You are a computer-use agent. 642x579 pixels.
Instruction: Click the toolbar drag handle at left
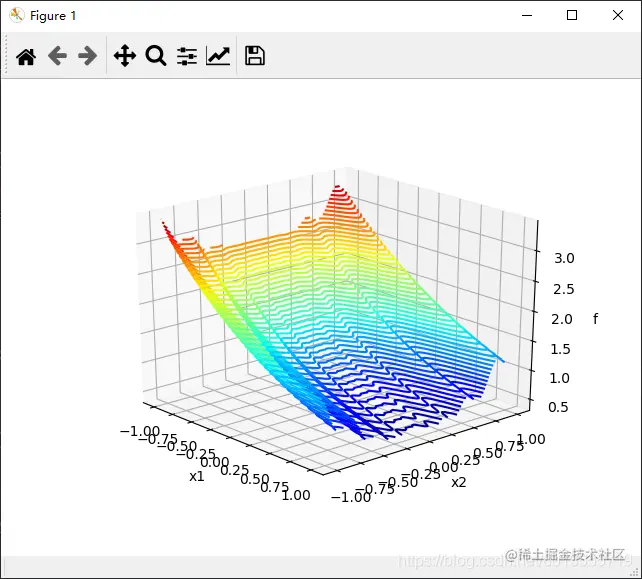point(6,55)
